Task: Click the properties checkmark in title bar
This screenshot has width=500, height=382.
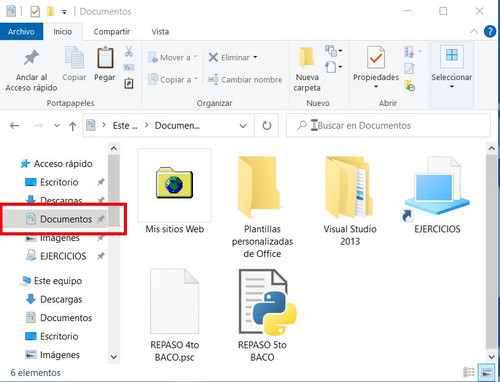Action: pos(35,12)
